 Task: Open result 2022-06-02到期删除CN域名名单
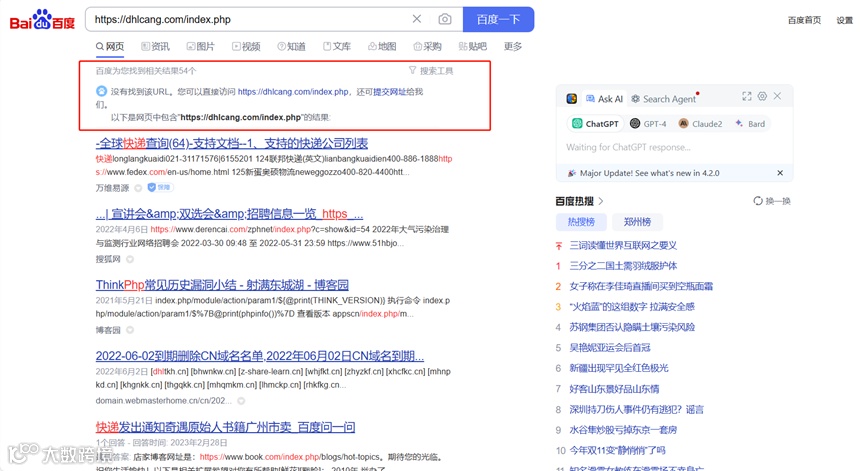(260, 356)
